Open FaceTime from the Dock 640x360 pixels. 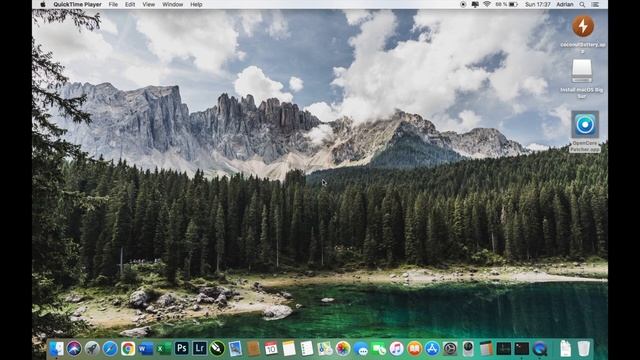[x=379, y=349]
